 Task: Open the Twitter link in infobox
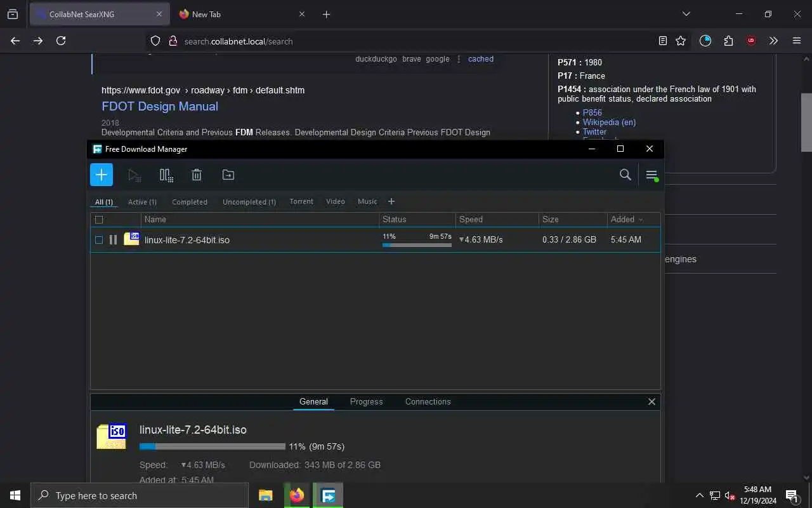(x=594, y=131)
